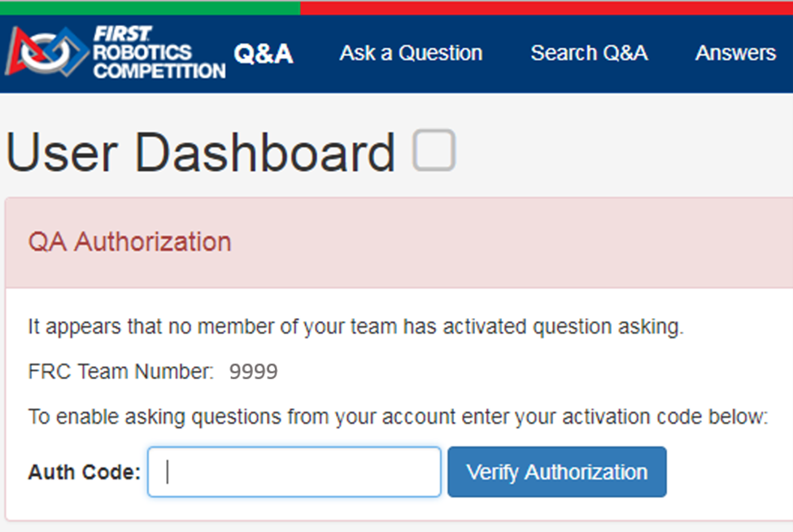Toggle the checkbox beside User Dashboard
This screenshot has width=793, height=532.
[x=434, y=150]
